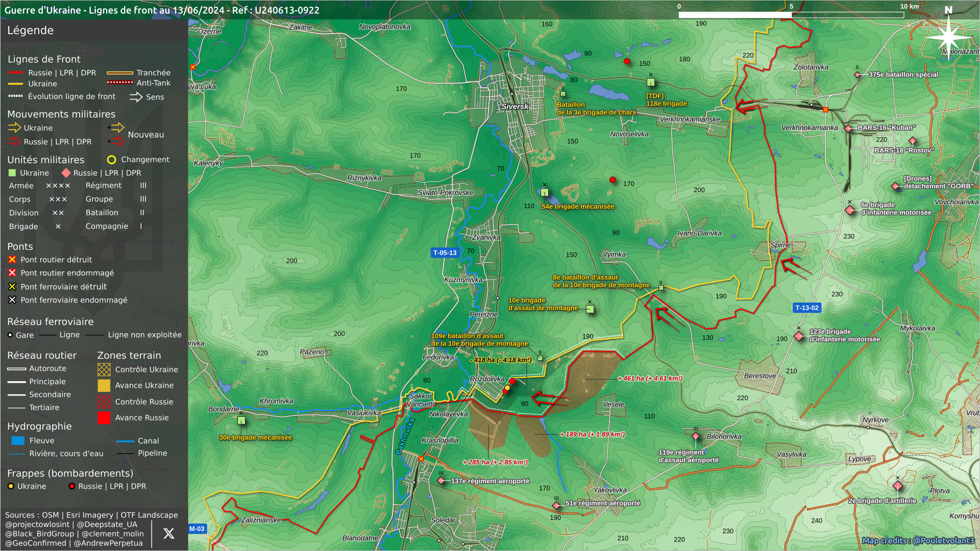Click the 123e brigade d'infanterie motorisée diamond marker
This screenshot has width=980, height=551.
(x=799, y=336)
